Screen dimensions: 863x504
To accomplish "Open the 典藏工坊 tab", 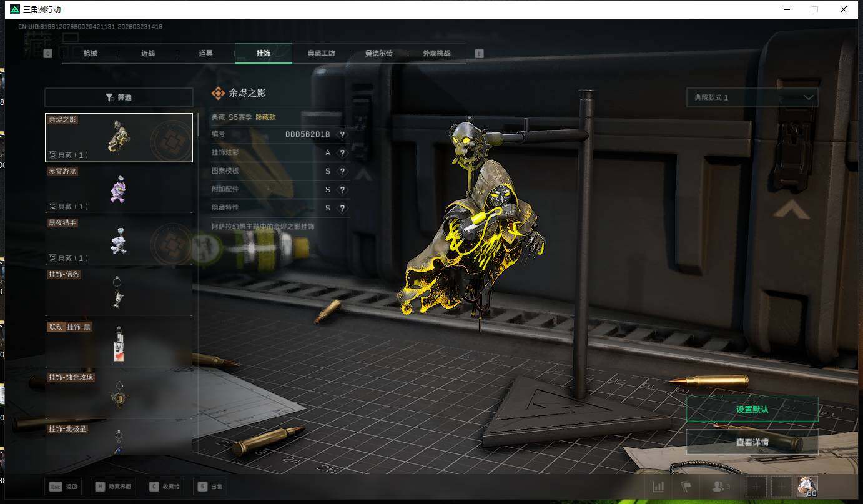I will coord(321,54).
